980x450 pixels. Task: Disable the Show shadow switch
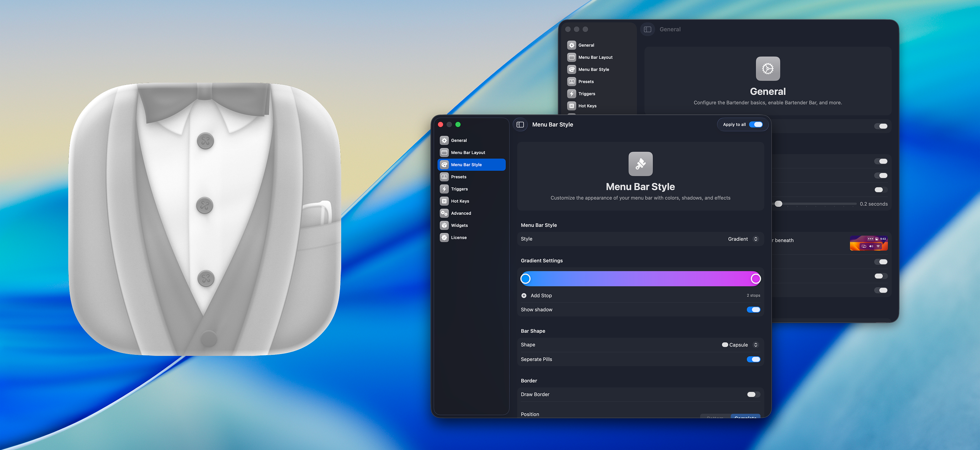pos(753,310)
